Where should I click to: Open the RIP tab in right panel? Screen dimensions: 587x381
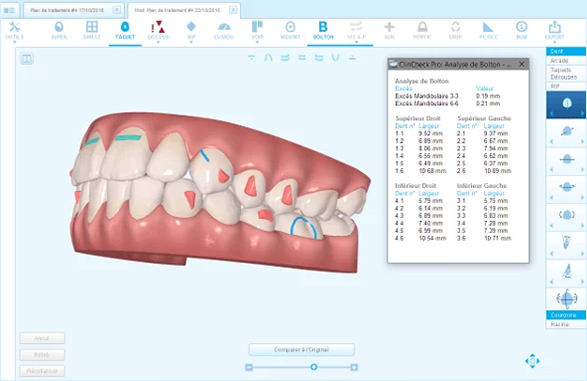[x=566, y=86]
